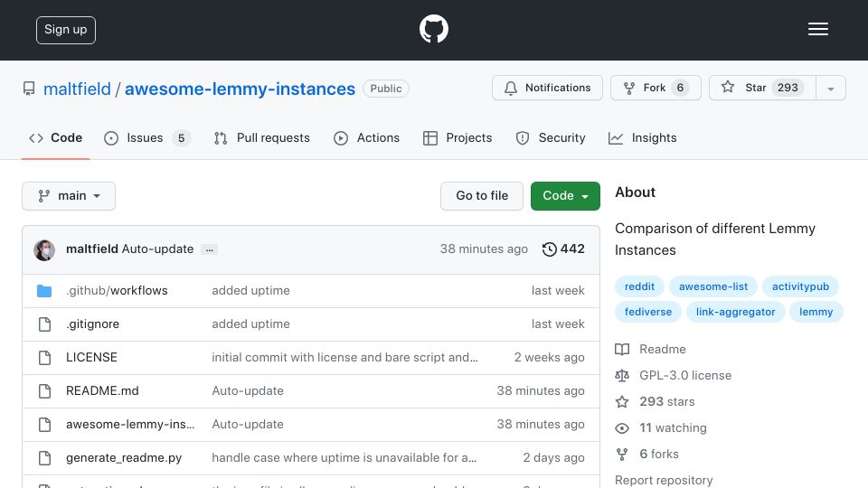This screenshot has height=488, width=868.
Task: Click the file icon beside LICENSE
Action: coord(45,358)
